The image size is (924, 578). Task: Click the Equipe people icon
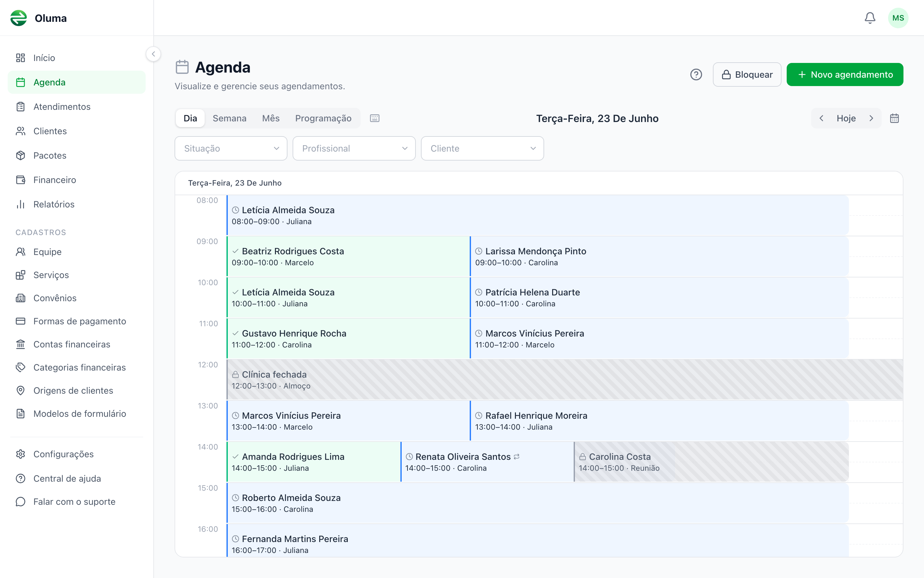[21, 252]
